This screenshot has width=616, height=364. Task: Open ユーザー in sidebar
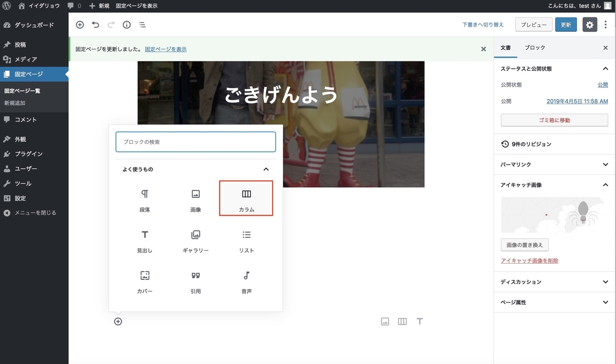(x=34, y=169)
